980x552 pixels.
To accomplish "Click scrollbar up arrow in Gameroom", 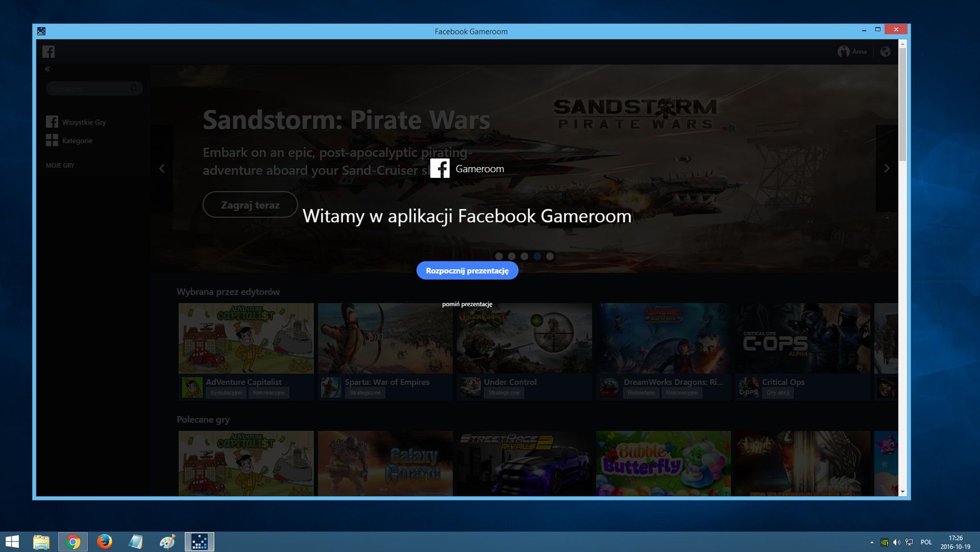I will click(x=903, y=44).
